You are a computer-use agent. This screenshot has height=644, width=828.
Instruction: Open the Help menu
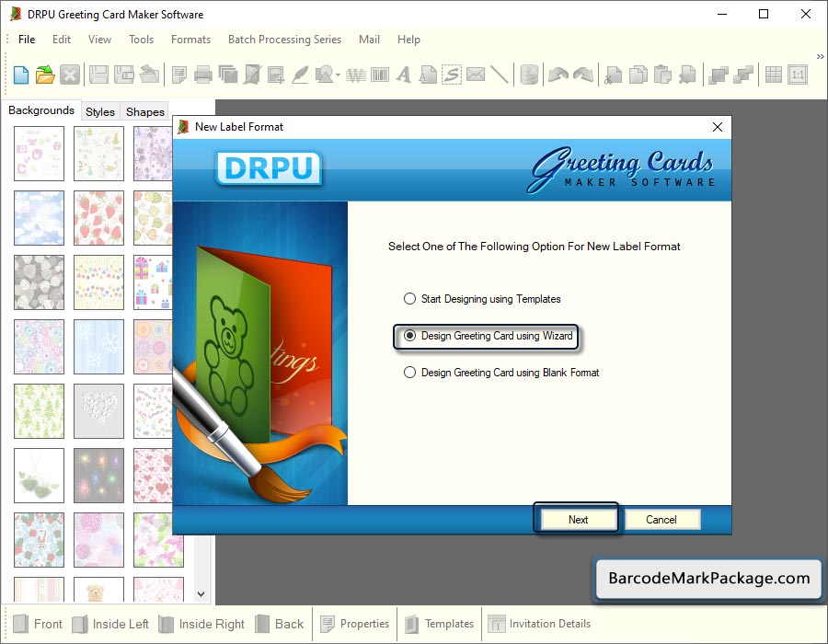(408, 39)
